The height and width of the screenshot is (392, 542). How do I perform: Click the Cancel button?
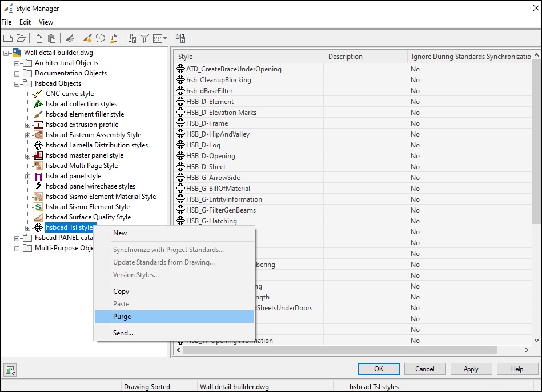(425, 369)
